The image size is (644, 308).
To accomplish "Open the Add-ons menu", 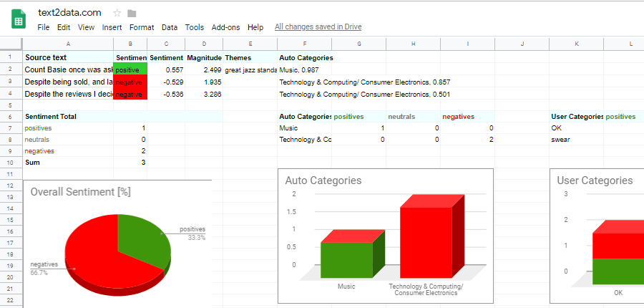I will coord(226,27).
